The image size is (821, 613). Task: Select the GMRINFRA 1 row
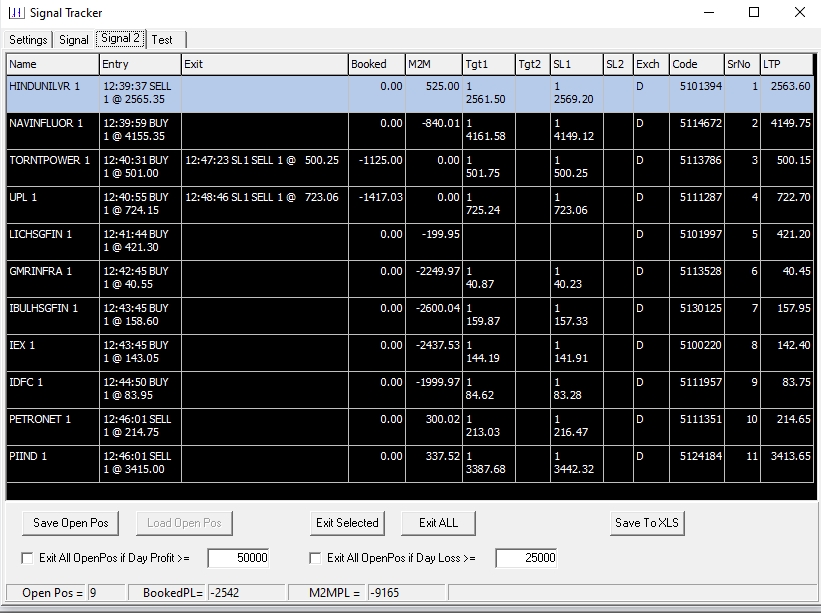(x=410, y=279)
